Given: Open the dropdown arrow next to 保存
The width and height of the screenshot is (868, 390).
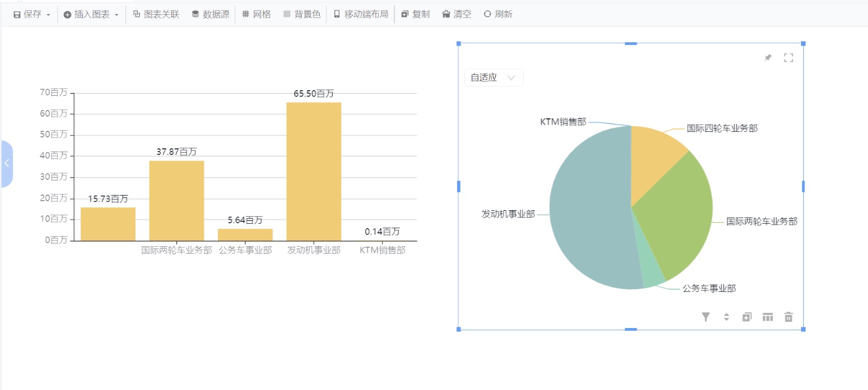Looking at the screenshot, I should coord(48,15).
